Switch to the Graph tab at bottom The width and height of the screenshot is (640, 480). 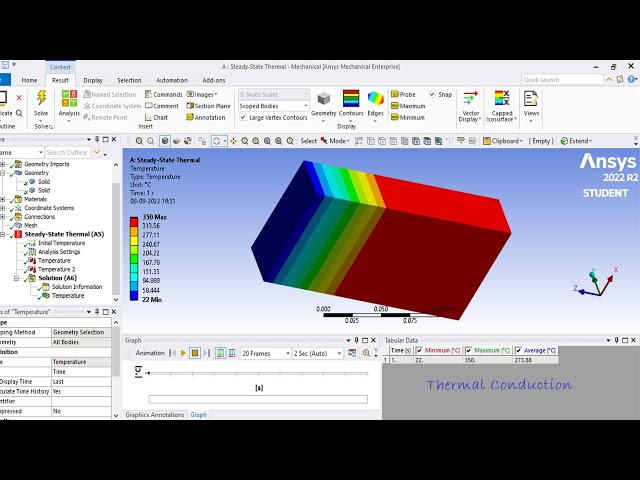[x=199, y=415]
